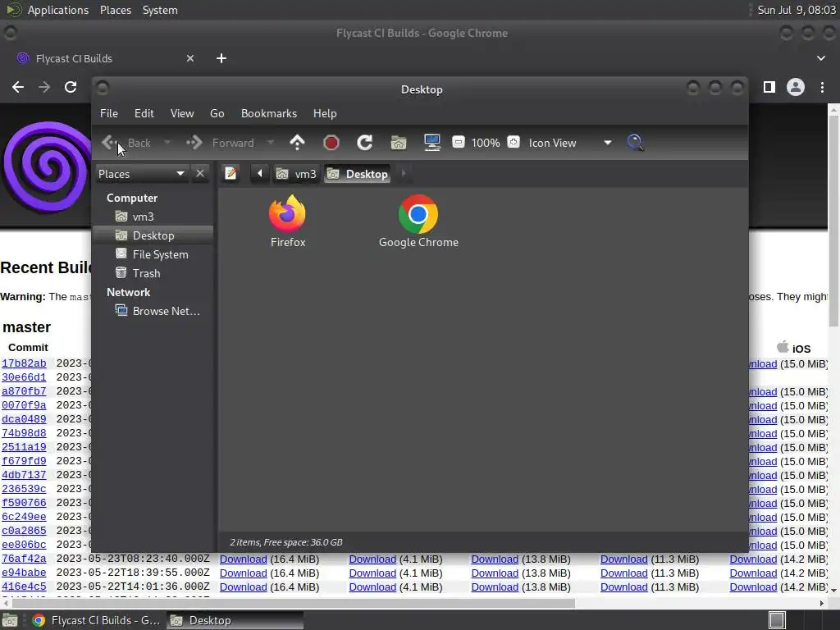Close the Flycast CI Builds tab
840x630 pixels.
pos(190,58)
